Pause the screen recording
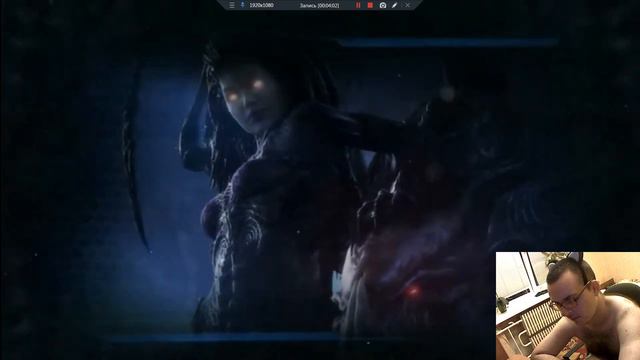 [x=358, y=5]
